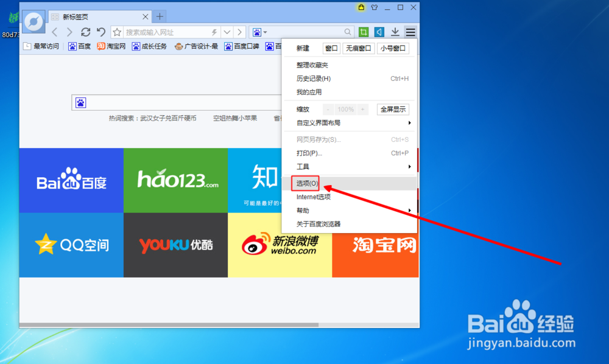Click the 窗口 new window button
The image size is (609, 364).
(x=331, y=48)
